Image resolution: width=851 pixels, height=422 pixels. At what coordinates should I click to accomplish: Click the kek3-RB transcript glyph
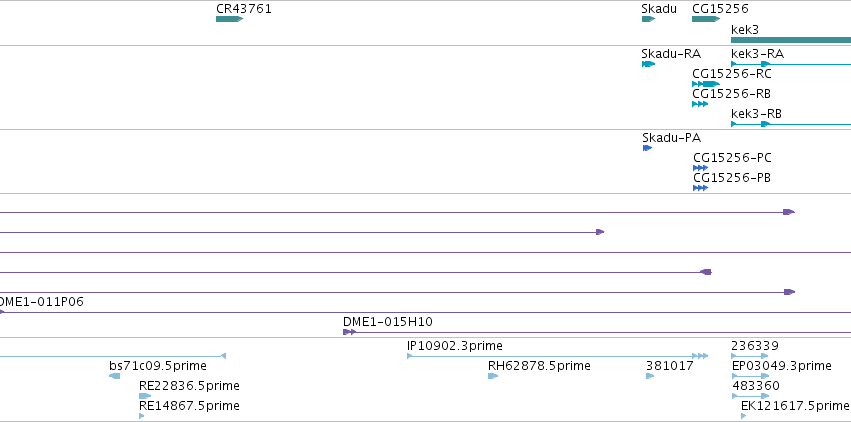791,124
